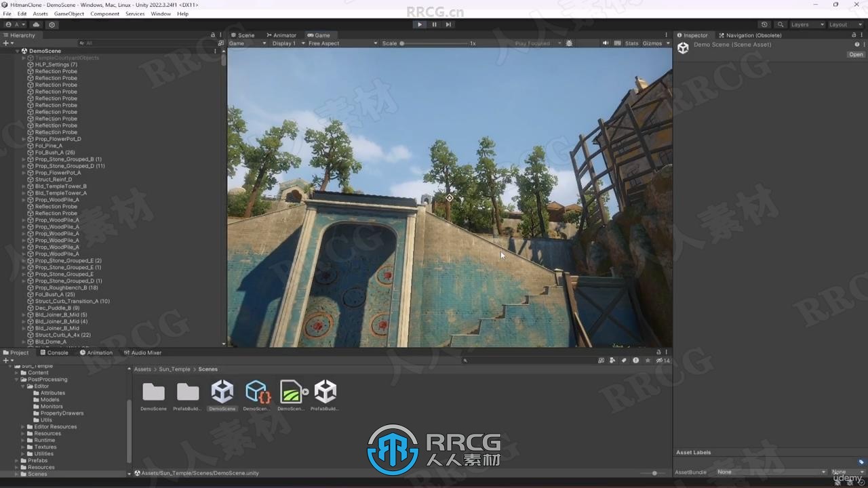Open the AssetBundle None dropdown
Screen dimensions: 868x488
[x=772, y=472]
